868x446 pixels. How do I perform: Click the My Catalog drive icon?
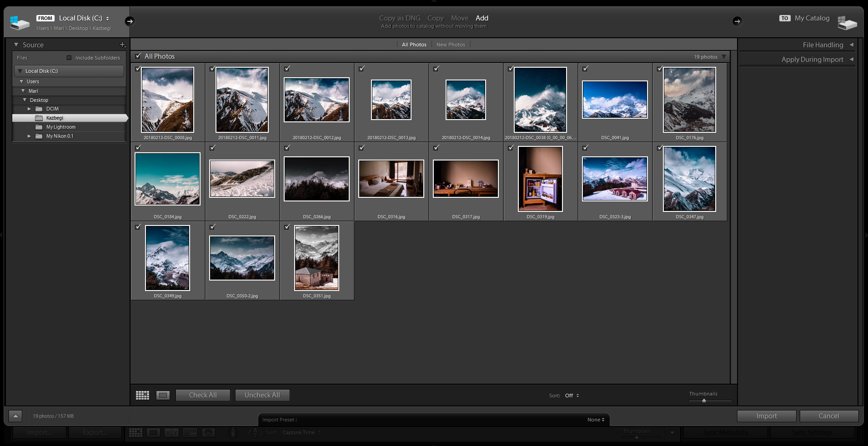click(847, 22)
